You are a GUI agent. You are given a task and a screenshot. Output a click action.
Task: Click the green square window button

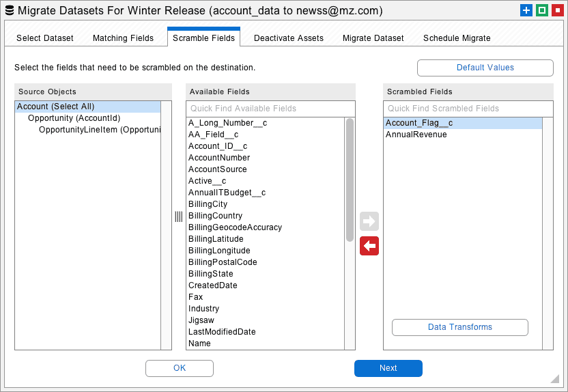(542, 10)
